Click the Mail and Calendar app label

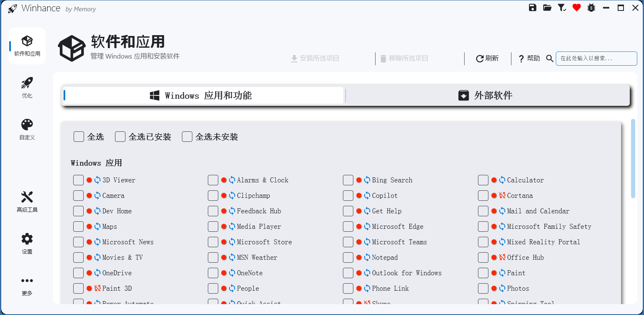pos(538,211)
